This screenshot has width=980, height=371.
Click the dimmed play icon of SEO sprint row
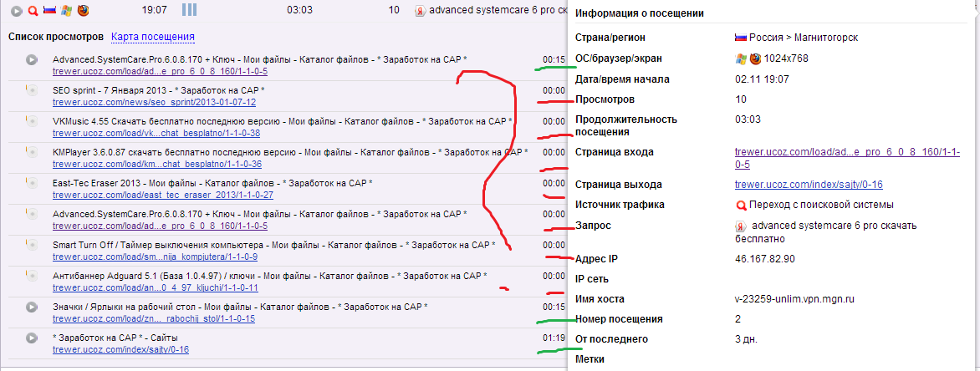coord(31,90)
